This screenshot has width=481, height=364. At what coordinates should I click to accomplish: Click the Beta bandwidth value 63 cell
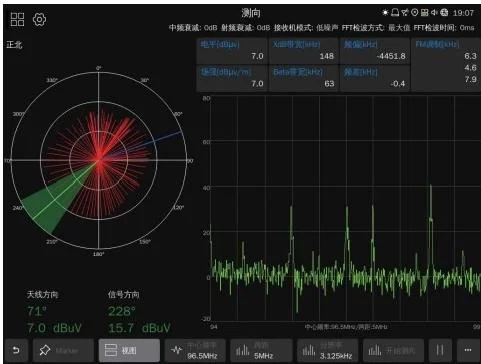pyautogui.click(x=304, y=78)
